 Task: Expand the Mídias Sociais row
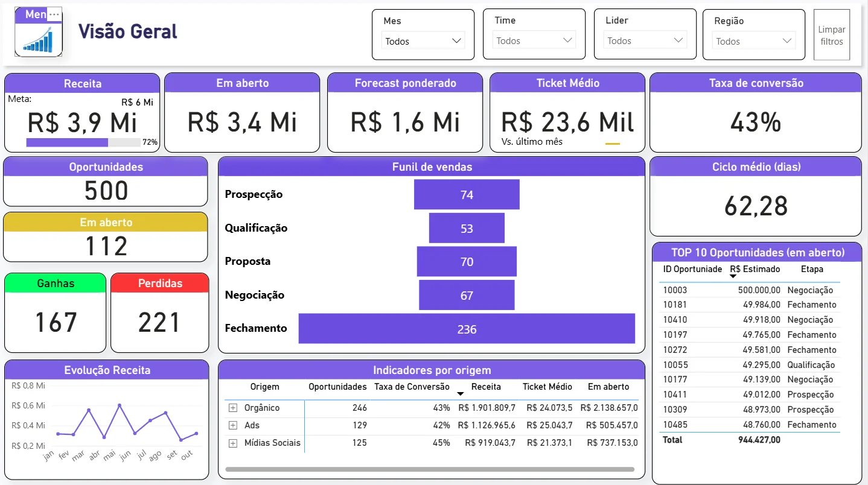(233, 443)
